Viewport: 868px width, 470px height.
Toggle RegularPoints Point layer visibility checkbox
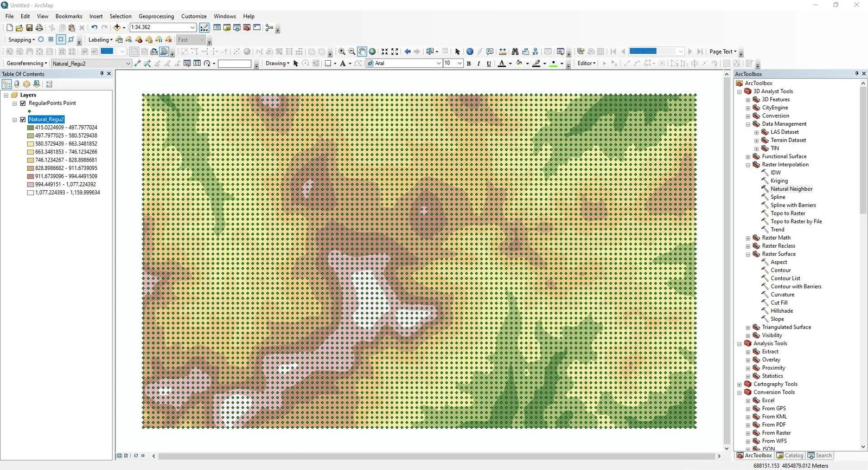[x=23, y=103]
